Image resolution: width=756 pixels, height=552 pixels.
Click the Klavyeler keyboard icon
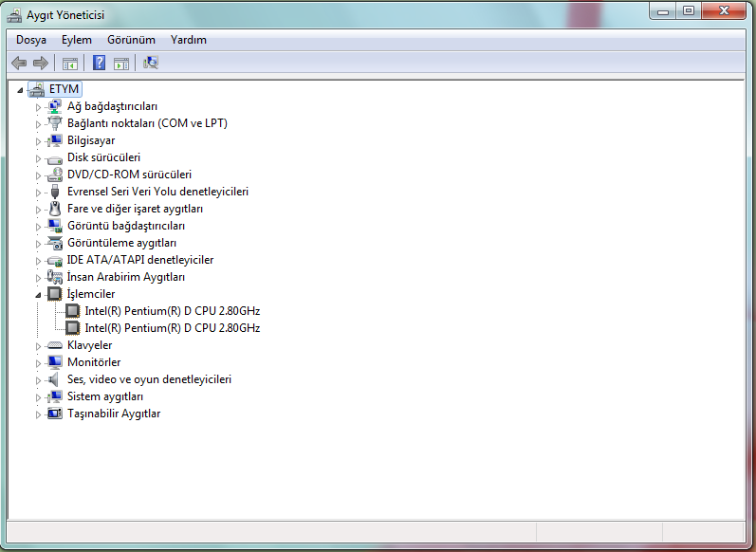[54, 345]
